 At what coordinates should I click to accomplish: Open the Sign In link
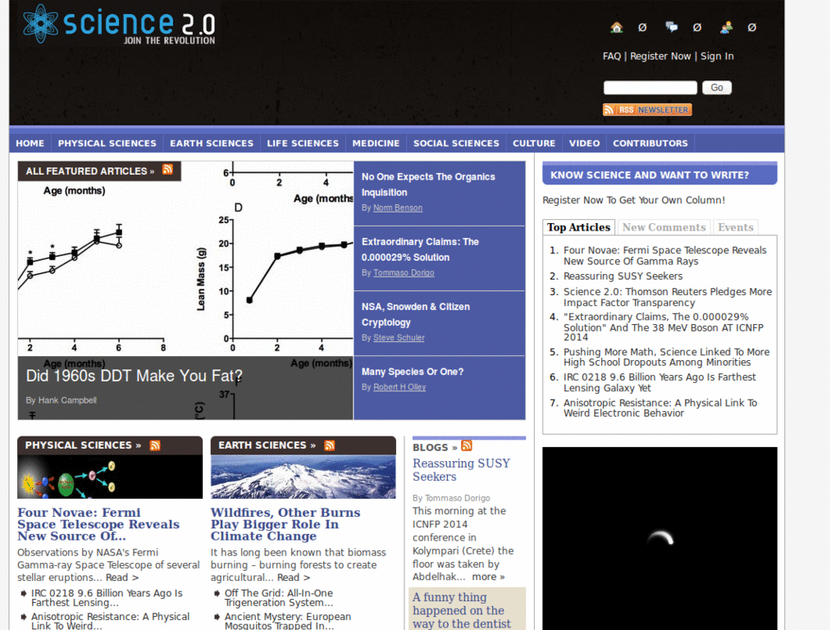click(x=717, y=56)
